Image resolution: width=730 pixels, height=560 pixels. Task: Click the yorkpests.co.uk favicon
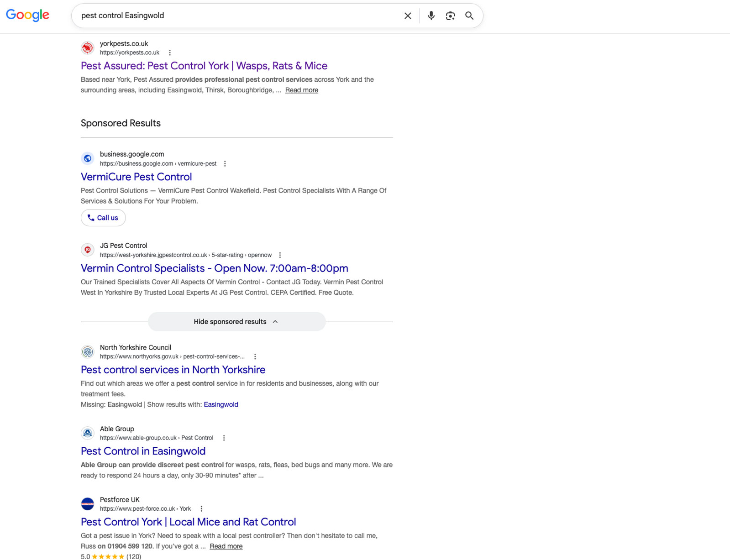tap(88, 47)
